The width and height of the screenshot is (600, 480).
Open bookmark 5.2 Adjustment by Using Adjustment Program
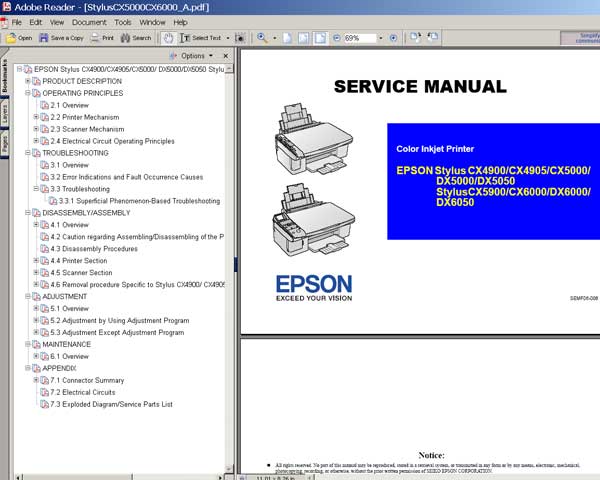click(120, 320)
